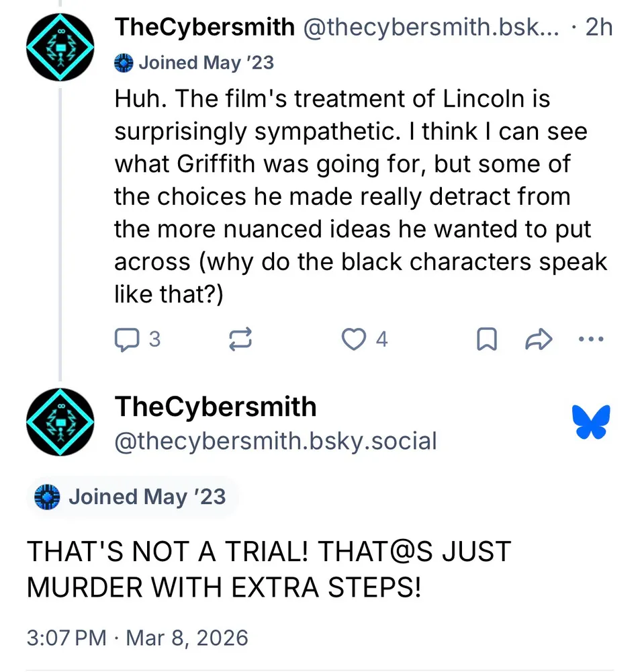Bookmark the Griffith film post
The width and height of the screenshot is (640, 672).
pyautogui.click(x=486, y=340)
